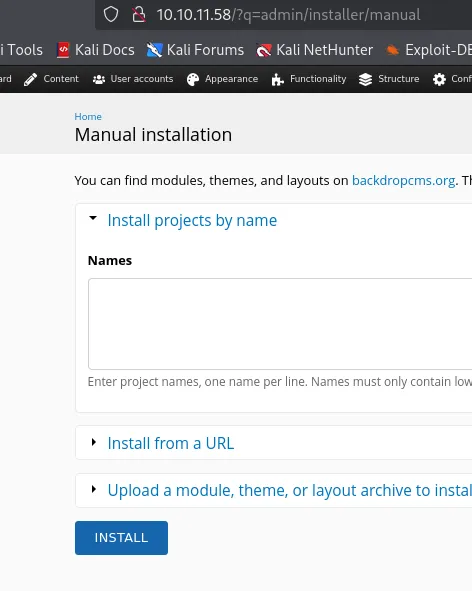Screen dimensions: 472x591
Task: Expand the Install from a URL arrow
Action: 93,442
